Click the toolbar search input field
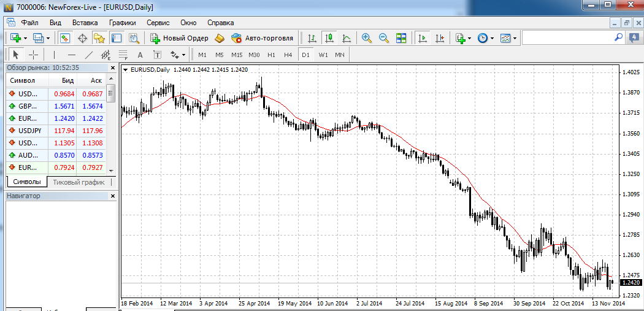Screen dimensions: 644x311 click(567, 38)
